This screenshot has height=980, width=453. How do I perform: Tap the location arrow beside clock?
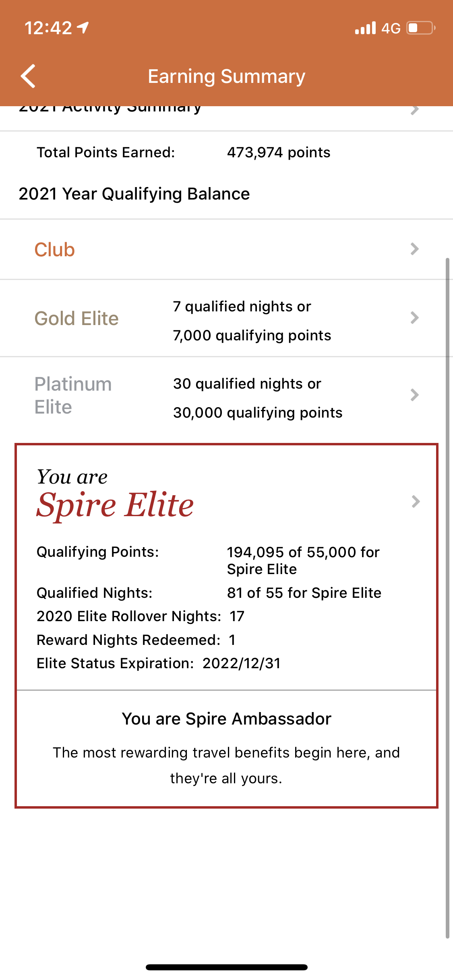(x=83, y=28)
